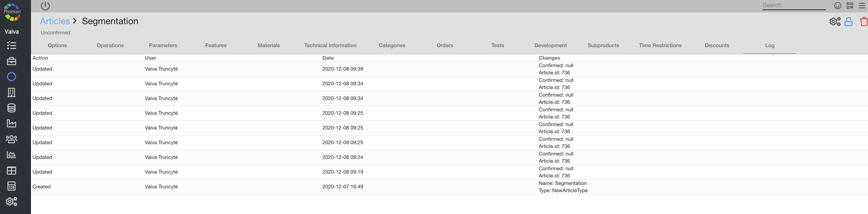Switch to the Operations tab
Viewport: 868px width, 214px height.
coord(110,45)
